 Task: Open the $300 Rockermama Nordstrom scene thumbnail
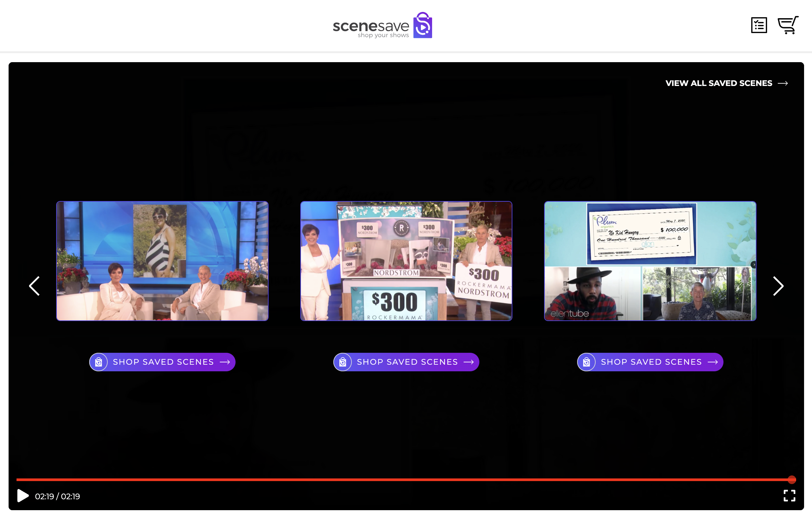(x=406, y=261)
